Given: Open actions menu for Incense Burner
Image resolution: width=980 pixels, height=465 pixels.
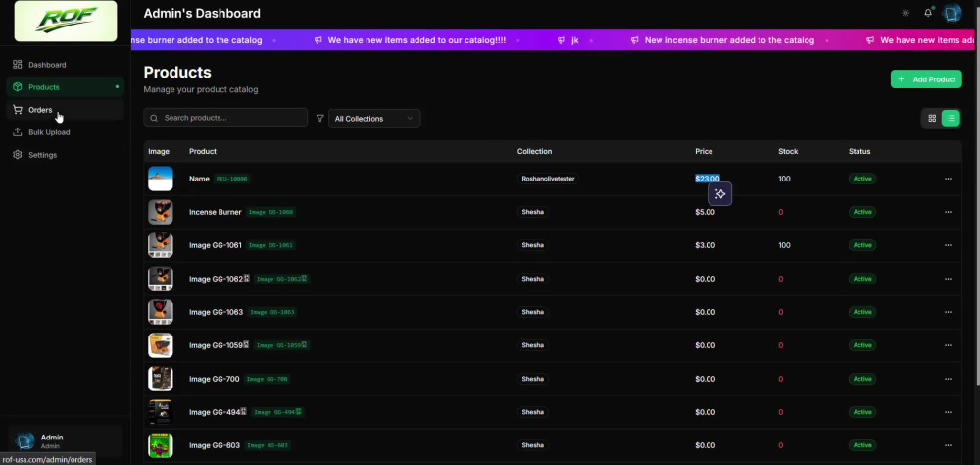Looking at the screenshot, I should pyautogui.click(x=948, y=212).
